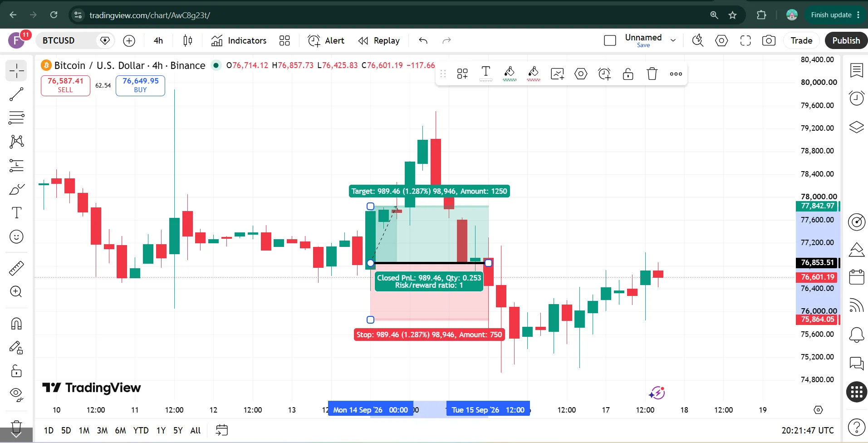Toggle the chart layout checkbox square
This screenshot has height=443, width=868.
coord(610,40)
